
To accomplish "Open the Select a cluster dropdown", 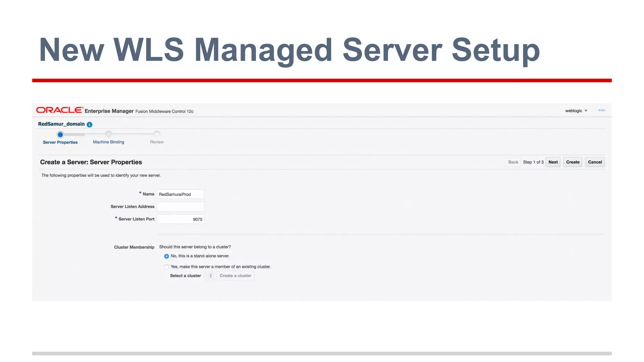I will 210,276.
